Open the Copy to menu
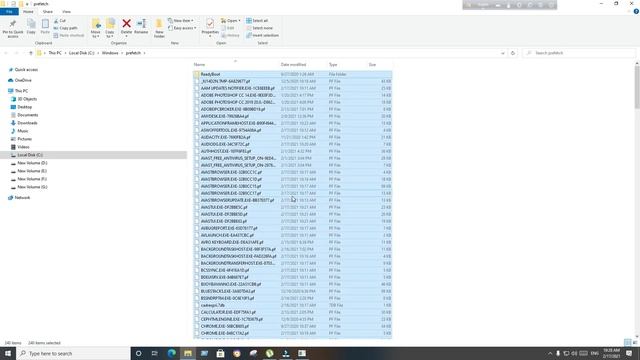640x360 pixels. pyautogui.click(x=110, y=29)
